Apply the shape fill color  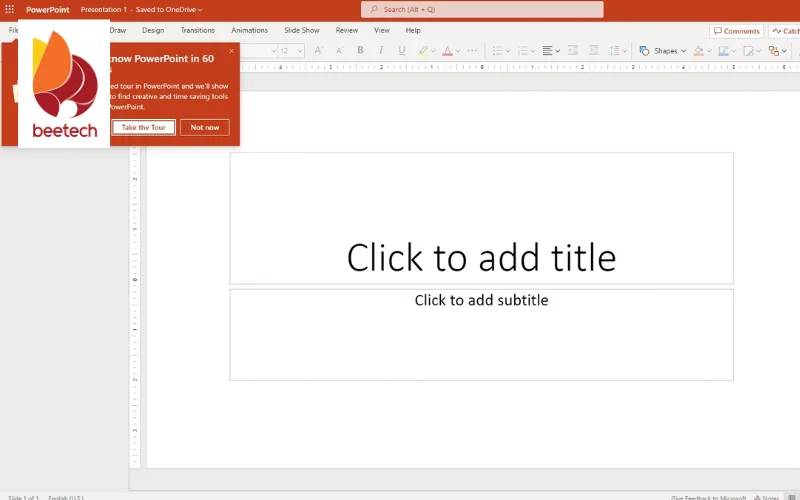click(x=698, y=51)
